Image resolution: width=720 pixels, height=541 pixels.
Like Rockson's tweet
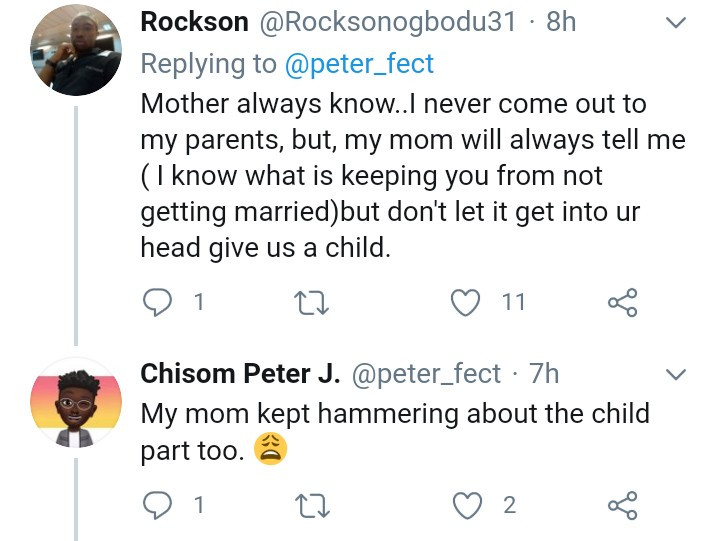click(466, 302)
